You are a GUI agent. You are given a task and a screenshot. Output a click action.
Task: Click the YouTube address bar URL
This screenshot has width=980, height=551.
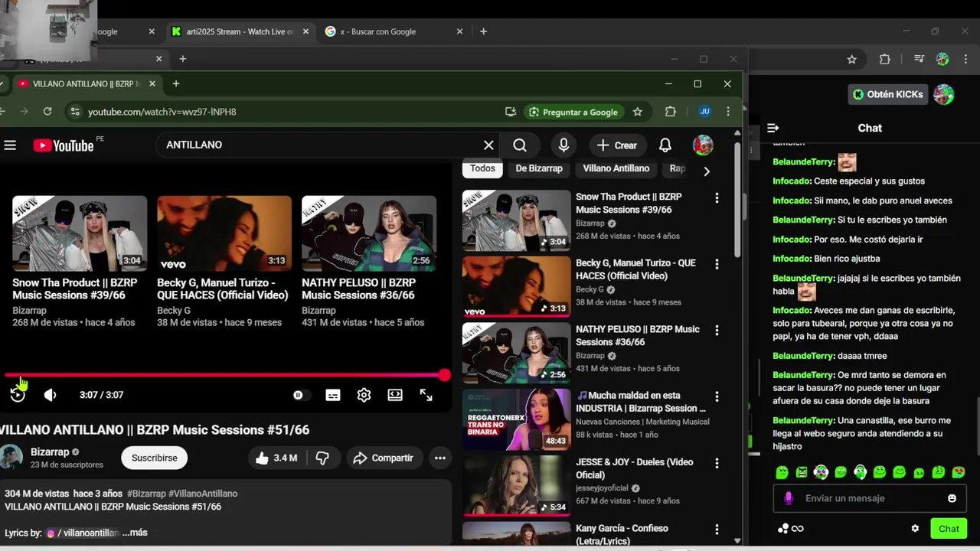click(x=162, y=112)
